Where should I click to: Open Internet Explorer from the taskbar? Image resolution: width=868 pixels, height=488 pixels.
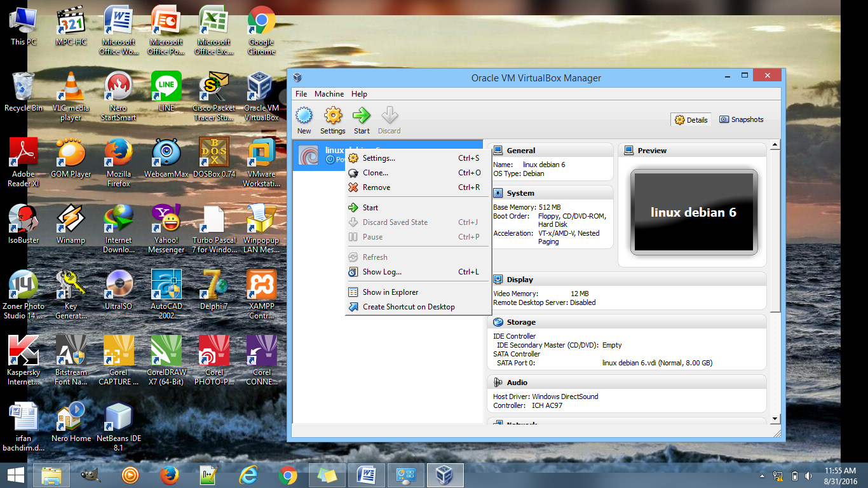[248, 475]
